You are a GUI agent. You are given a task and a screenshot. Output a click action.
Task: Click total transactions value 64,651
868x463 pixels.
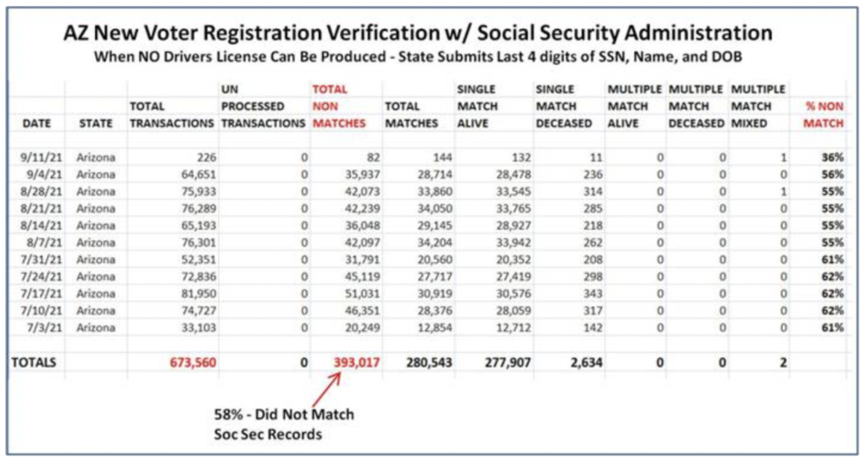tap(198, 175)
